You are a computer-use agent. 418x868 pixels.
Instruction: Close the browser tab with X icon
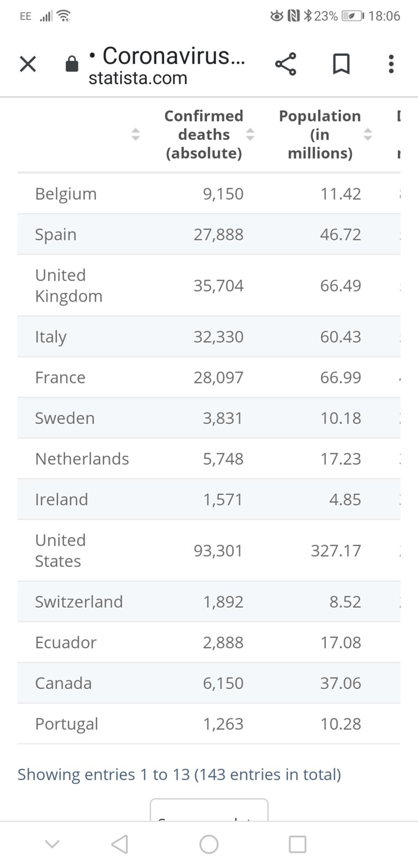coord(28,64)
